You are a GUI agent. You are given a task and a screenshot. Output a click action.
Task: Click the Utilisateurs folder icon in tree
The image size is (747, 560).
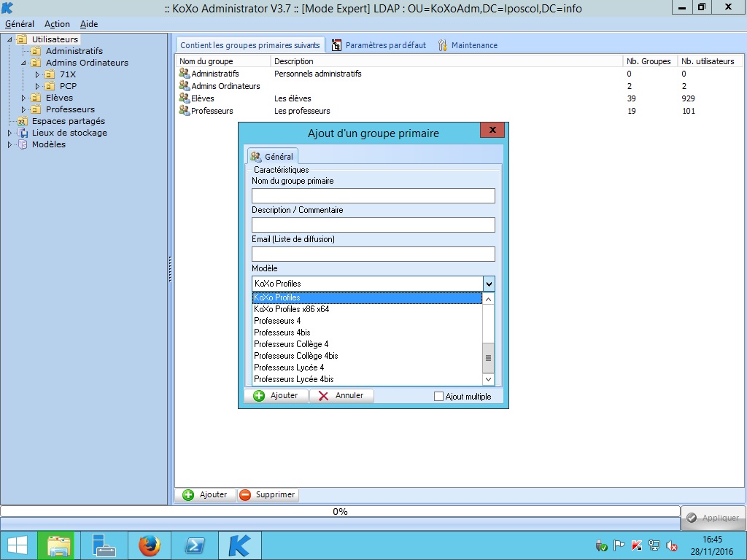(x=22, y=39)
